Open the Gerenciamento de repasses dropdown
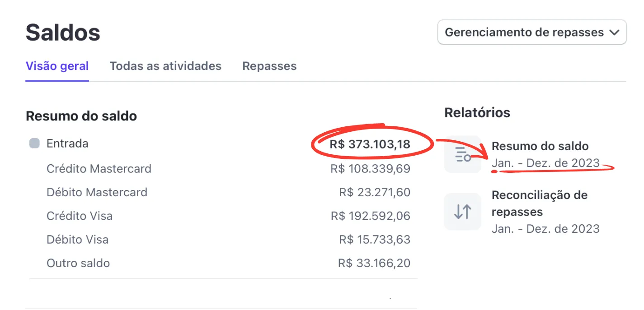This screenshot has height=310, width=644. (x=531, y=32)
